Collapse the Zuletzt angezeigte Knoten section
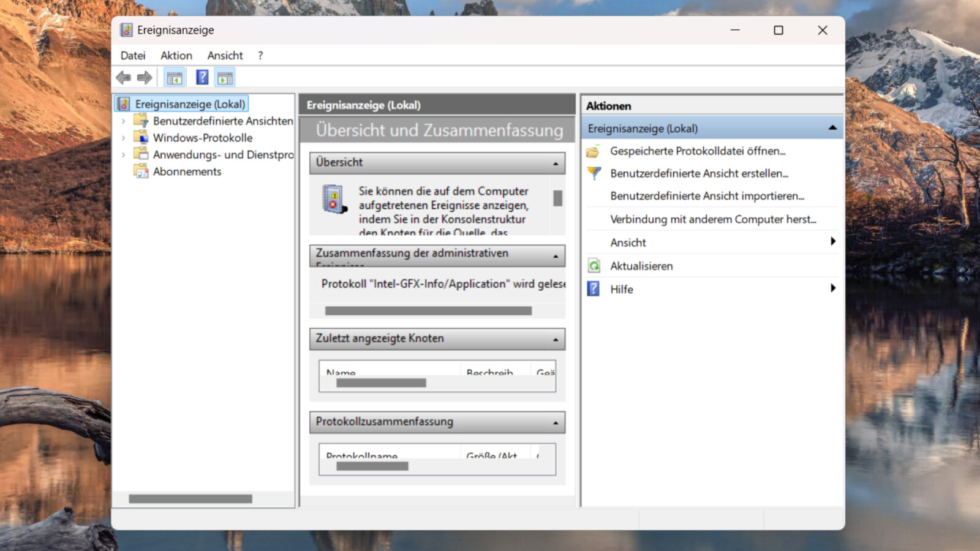The width and height of the screenshot is (980, 551). [555, 339]
